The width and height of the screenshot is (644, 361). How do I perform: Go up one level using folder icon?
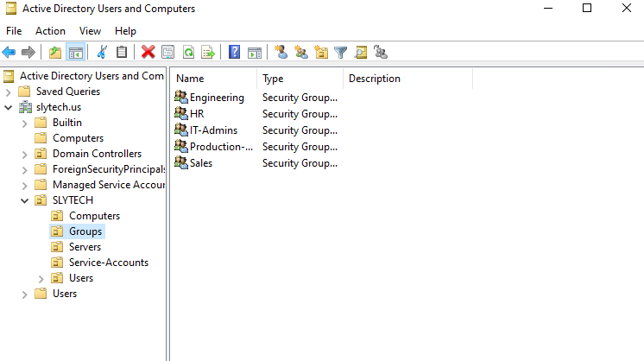coord(55,52)
